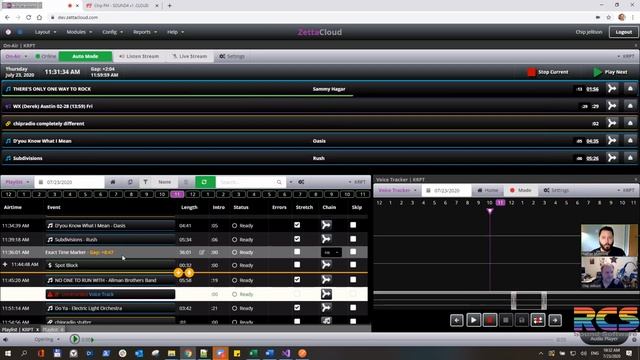The height and width of the screenshot is (360, 640).
Task: Open Playlist module dropdown
Action: (x=17, y=182)
